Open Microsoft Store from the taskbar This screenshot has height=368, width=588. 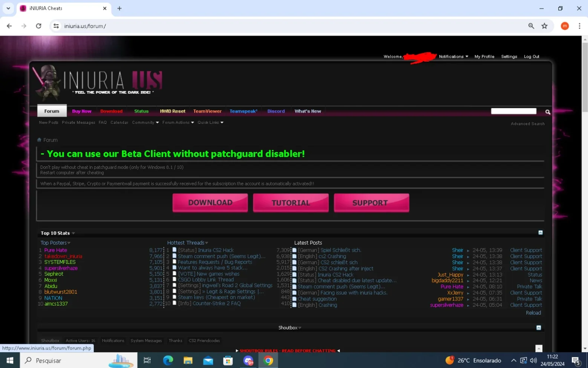pyautogui.click(x=228, y=360)
